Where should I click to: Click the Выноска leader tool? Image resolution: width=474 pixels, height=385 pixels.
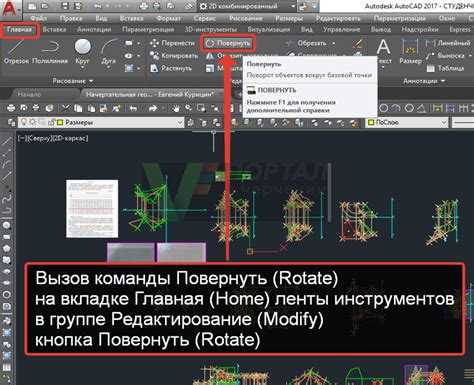tap(445, 56)
